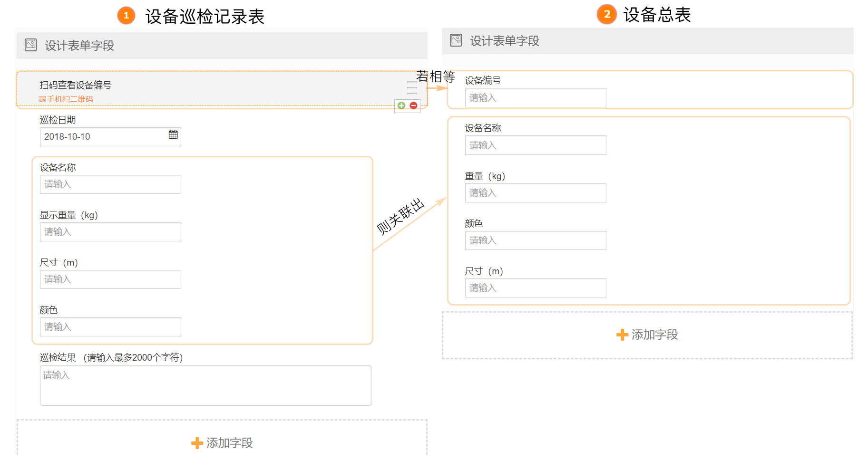Click 添加字段 in the 设备总表 form
The image size is (868, 469).
click(x=647, y=335)
